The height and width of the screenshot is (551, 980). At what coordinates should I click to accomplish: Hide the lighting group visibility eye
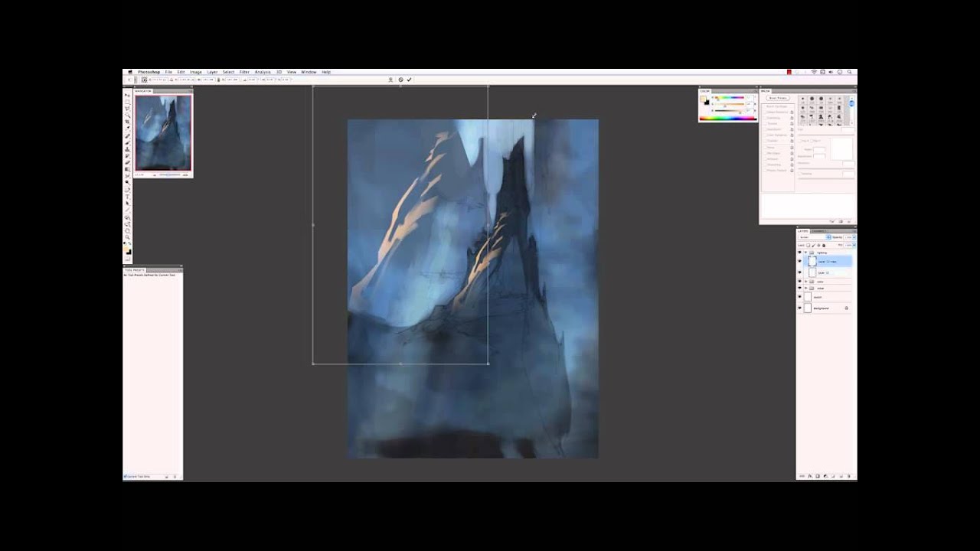(x=800, y=253)
